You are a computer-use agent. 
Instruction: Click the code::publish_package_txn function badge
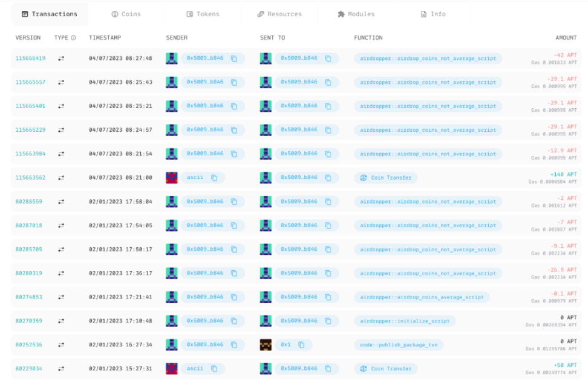[x=399, y=345]
